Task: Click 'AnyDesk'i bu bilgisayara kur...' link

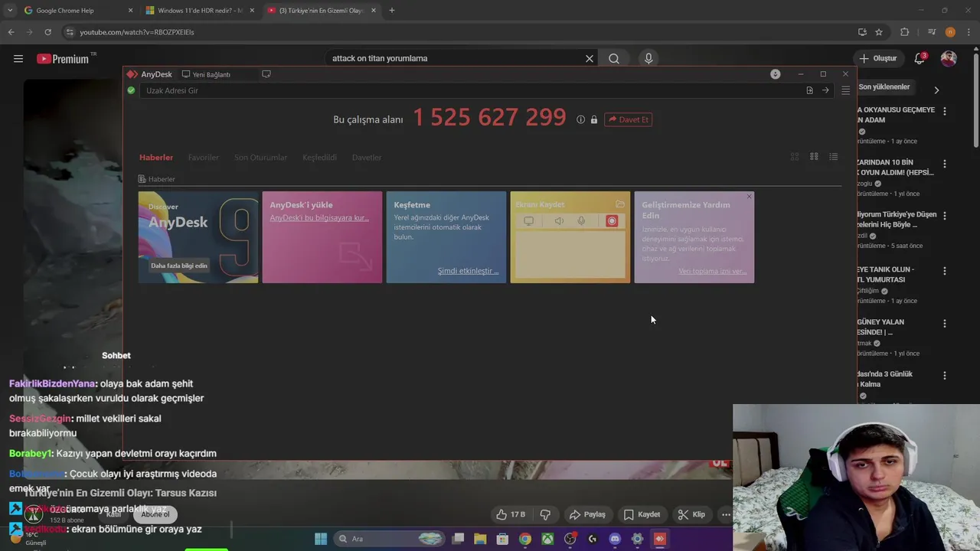Action: click(319, 218)
